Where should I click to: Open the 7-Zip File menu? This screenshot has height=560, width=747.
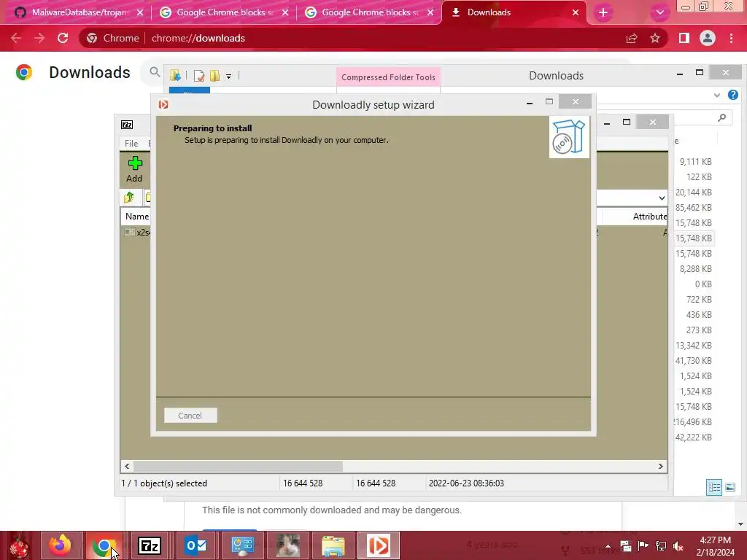[131, 143]
